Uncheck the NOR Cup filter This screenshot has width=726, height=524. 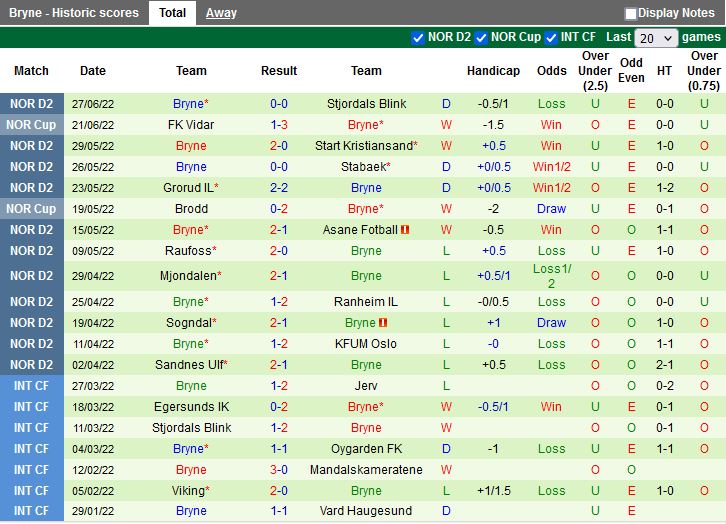pyautogui.click(x=481, y=37)
